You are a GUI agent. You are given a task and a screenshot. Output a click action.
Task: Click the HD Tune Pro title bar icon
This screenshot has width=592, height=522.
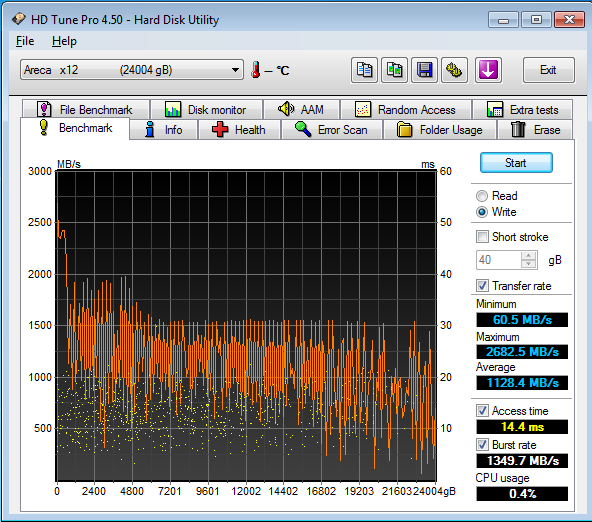(18, 19)
